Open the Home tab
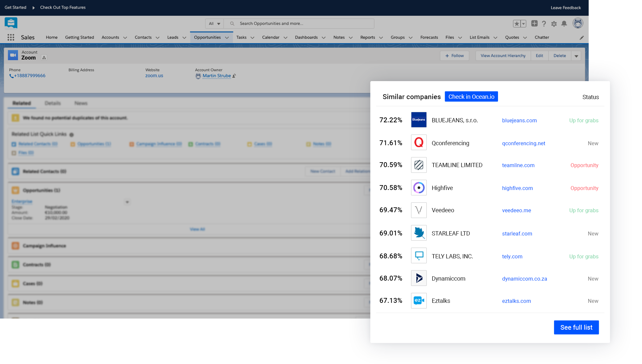The height and width of the screenshot is (364, 642). tap(52, 37)
